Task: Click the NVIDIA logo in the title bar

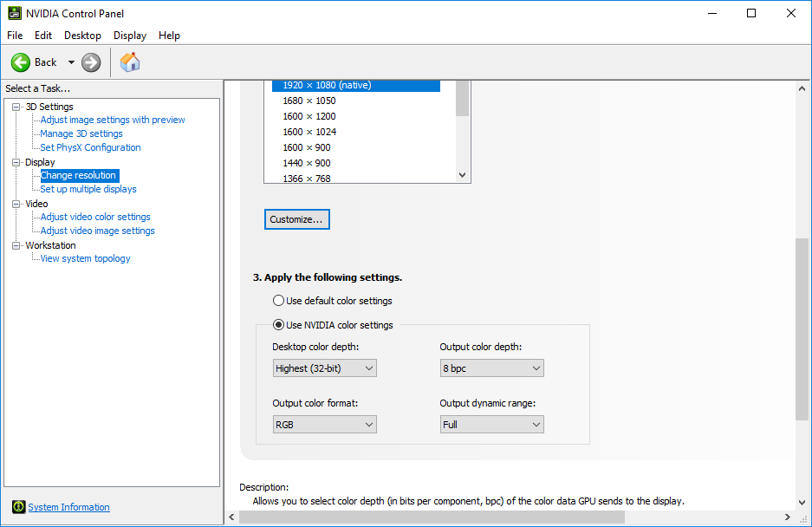Action: pos(15,12)
